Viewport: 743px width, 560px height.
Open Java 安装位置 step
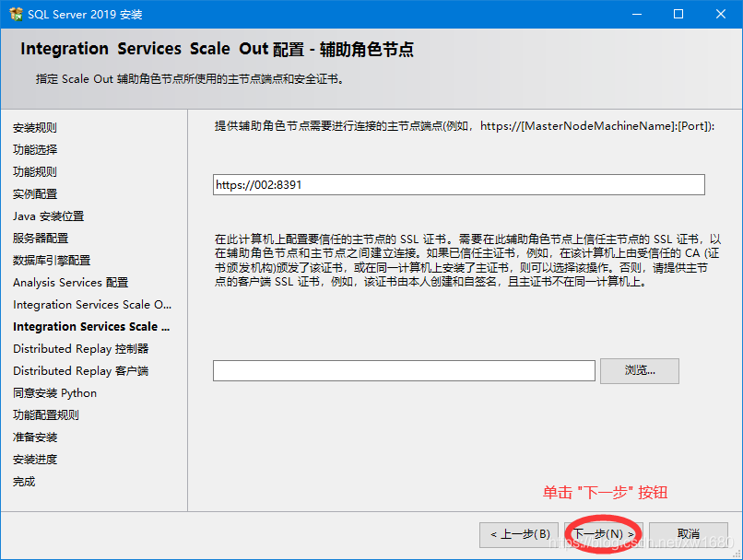(48, 216)
